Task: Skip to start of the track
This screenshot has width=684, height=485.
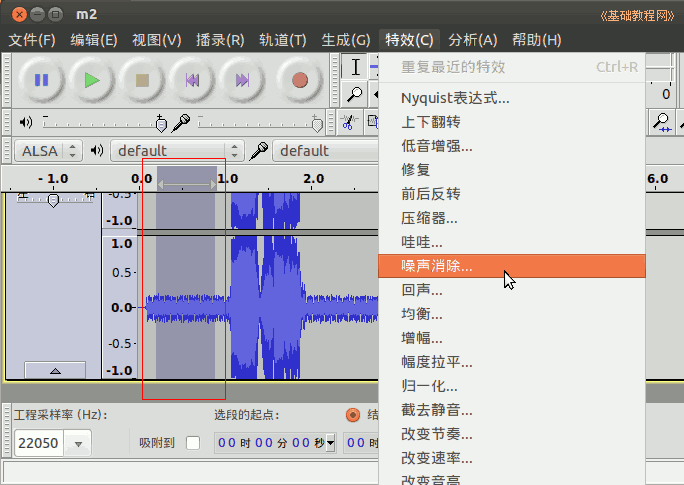Action: tap(193, 80)
